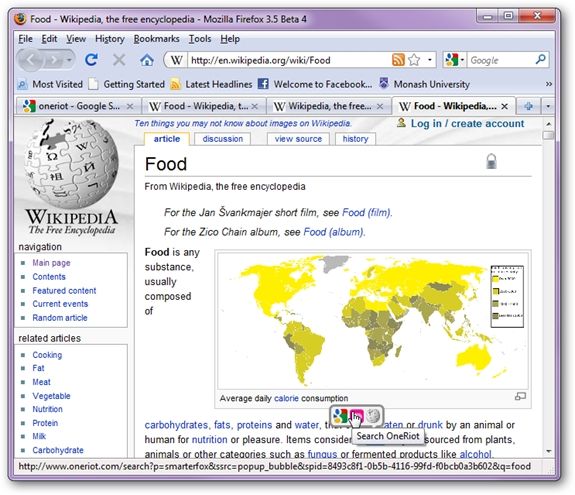The height and width of the screenshot is (495, 575).
Task: Subscribe using the RSS feed icon
Action: 398,60
